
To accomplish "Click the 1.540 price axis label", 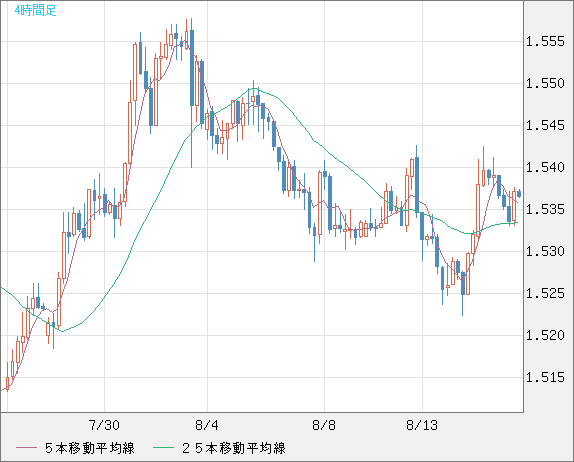I will point(545,167).
